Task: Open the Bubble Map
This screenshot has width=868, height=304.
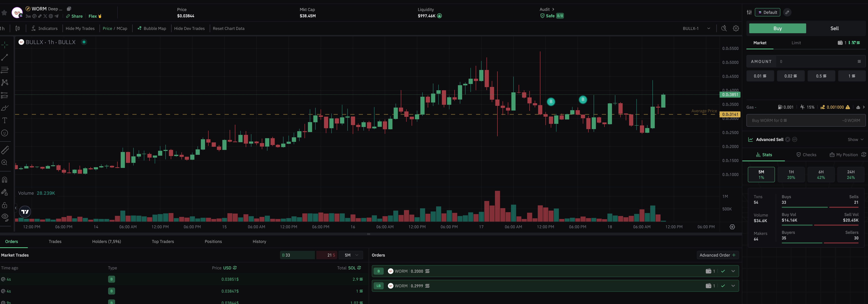Action: pyautogui.click(x=152, y=28)
